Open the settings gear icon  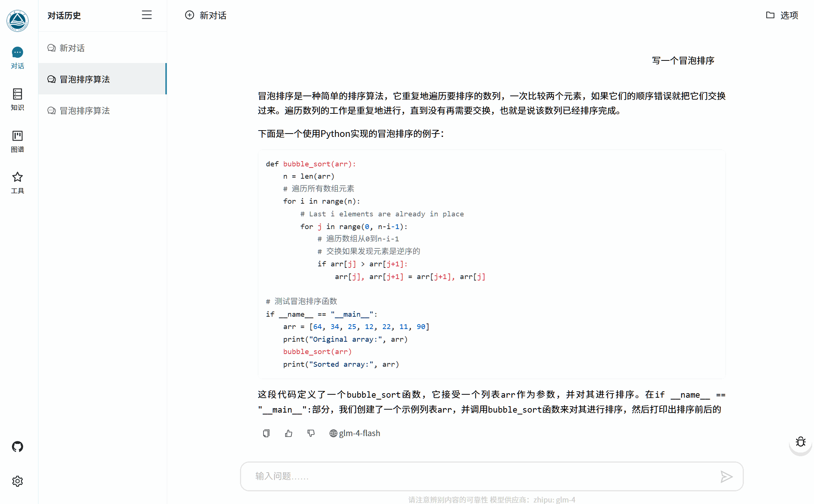pyautogui.click(x=17, y=481)
